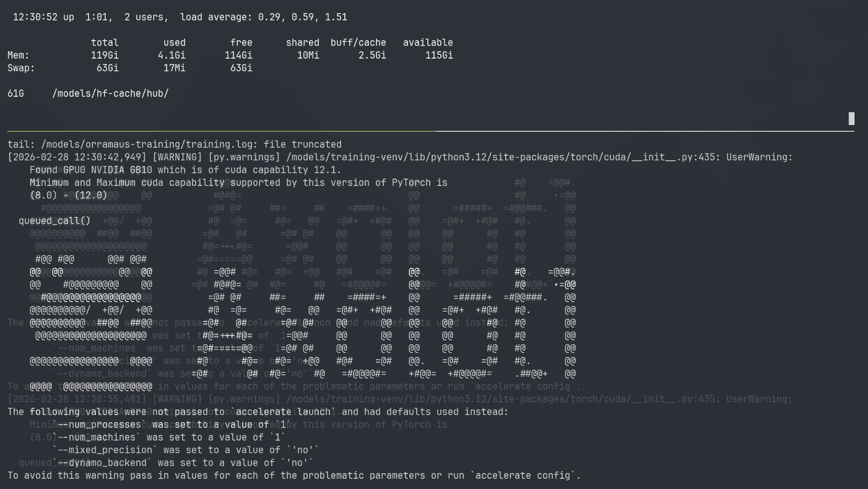Screen dimensions: 868x489
Task: Click the terminal cursor block at right
Action: click(x=851, y=119)
